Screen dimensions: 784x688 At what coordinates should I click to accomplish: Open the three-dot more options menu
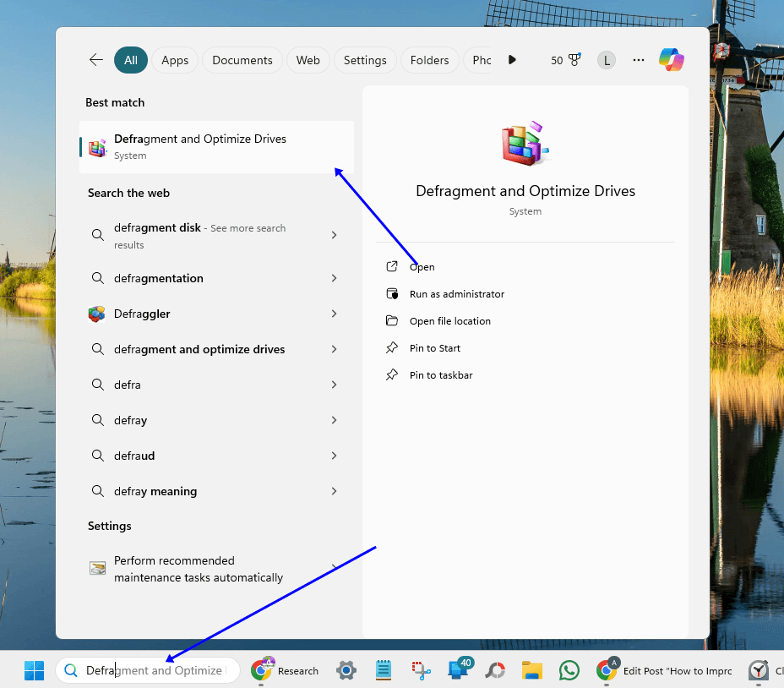point(639,60)
